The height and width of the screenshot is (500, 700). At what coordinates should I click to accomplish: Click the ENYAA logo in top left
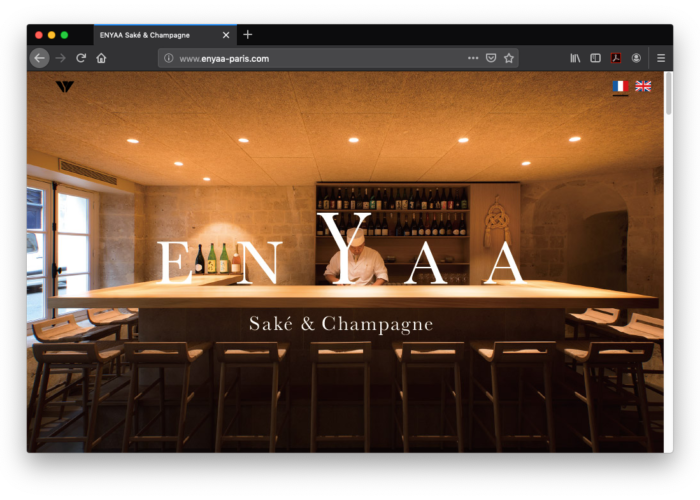pos(65,87)
